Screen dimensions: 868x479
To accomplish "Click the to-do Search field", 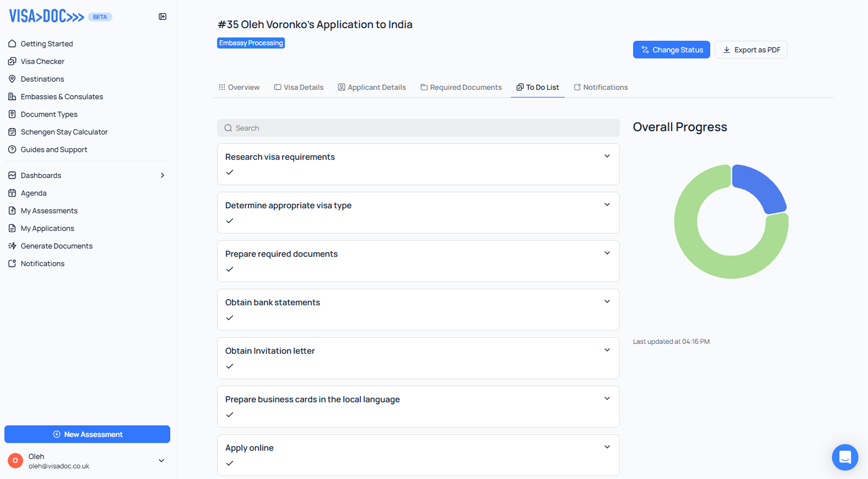I will [418, 128].
